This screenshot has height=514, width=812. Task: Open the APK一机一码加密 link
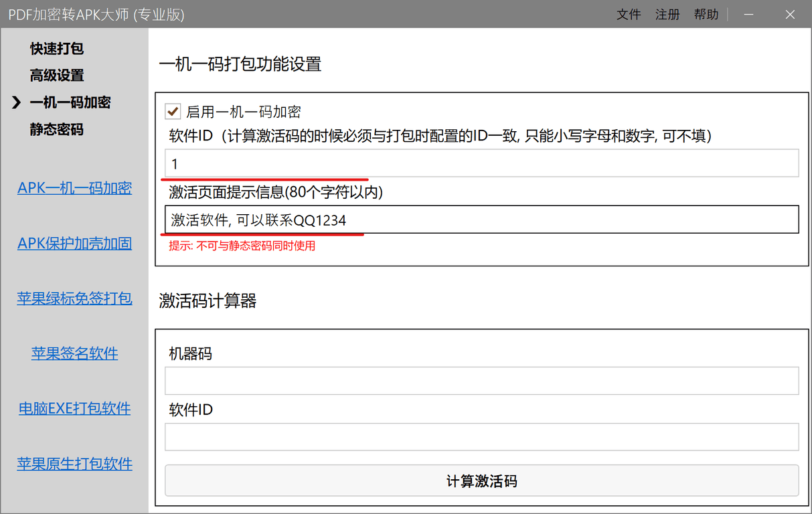point(74,188)
